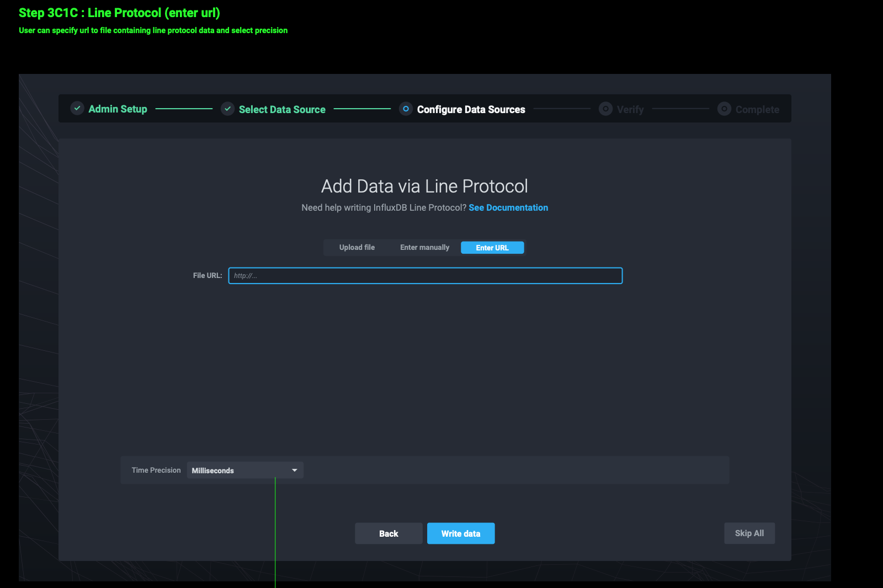
Task: Click the Write data button
Action: coord(461,533)
